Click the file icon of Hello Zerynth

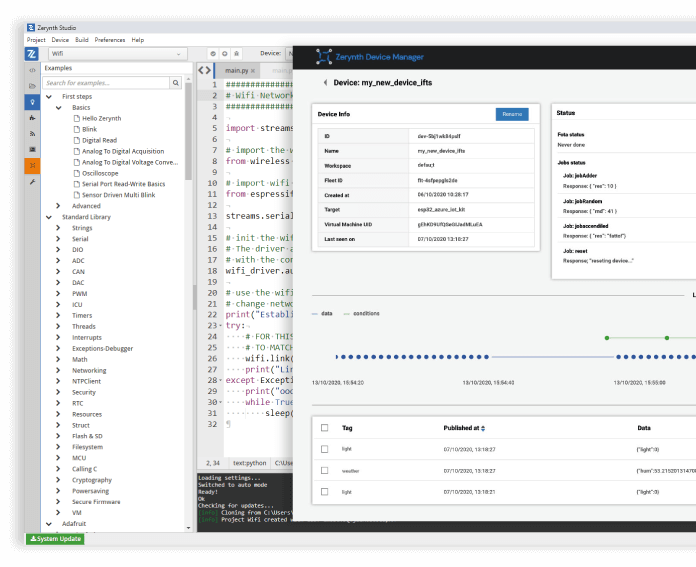[77, 119]
